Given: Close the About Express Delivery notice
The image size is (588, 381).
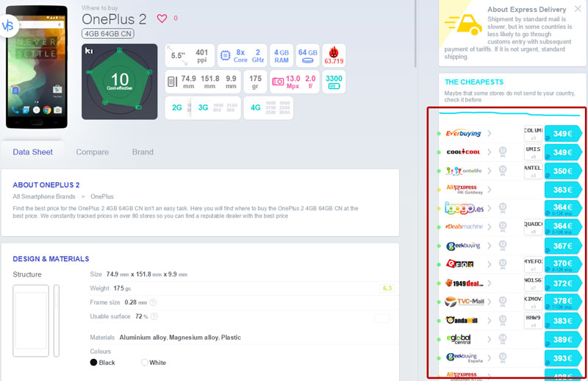Looking at the screenshot, I should pos(578,8).
